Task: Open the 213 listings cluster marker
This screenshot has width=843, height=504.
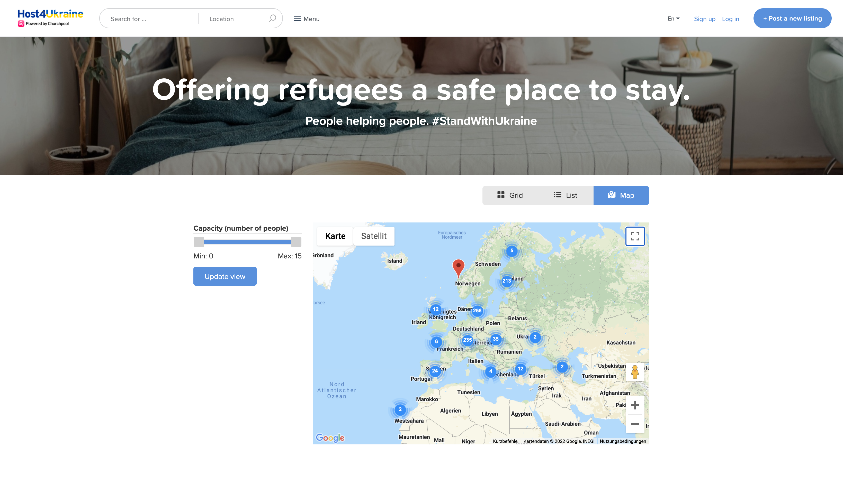Action: (506, 281)
